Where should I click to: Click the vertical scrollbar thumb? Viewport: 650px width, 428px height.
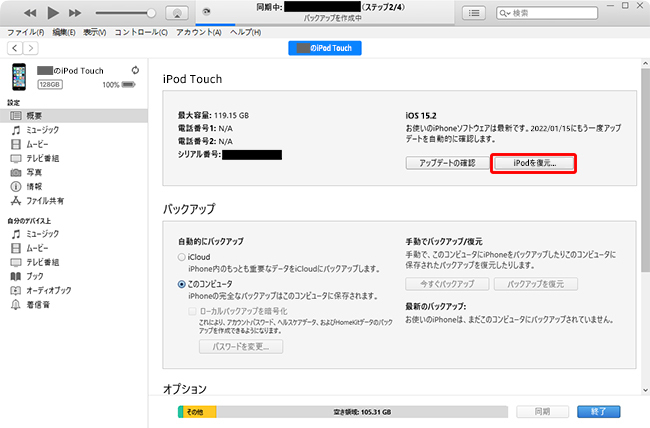645,171
